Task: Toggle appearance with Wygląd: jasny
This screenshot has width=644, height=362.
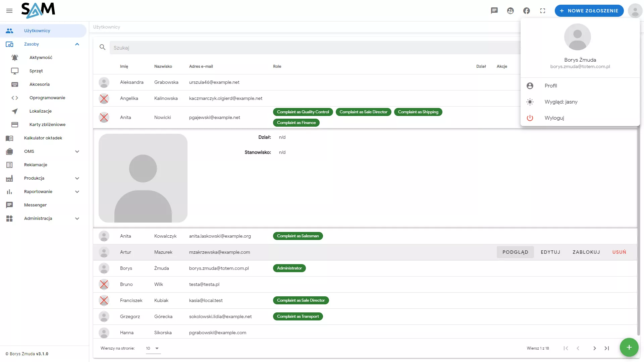Action: 580,102
